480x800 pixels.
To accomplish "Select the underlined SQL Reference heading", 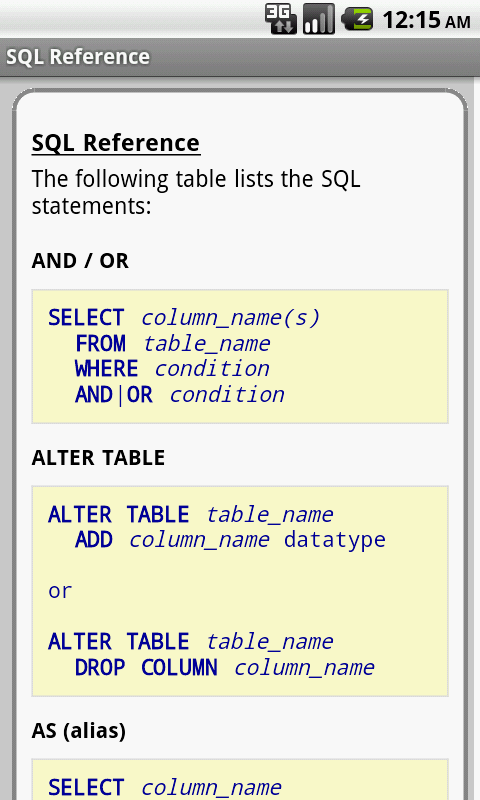I will coord(116,143).
